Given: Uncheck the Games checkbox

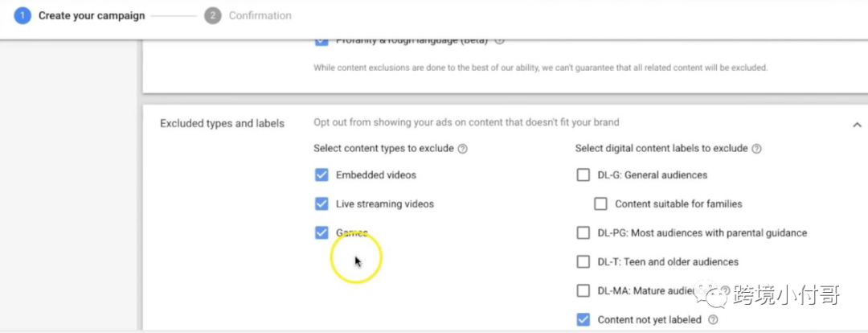Looking at the screenshot, I should pos(321,232).
